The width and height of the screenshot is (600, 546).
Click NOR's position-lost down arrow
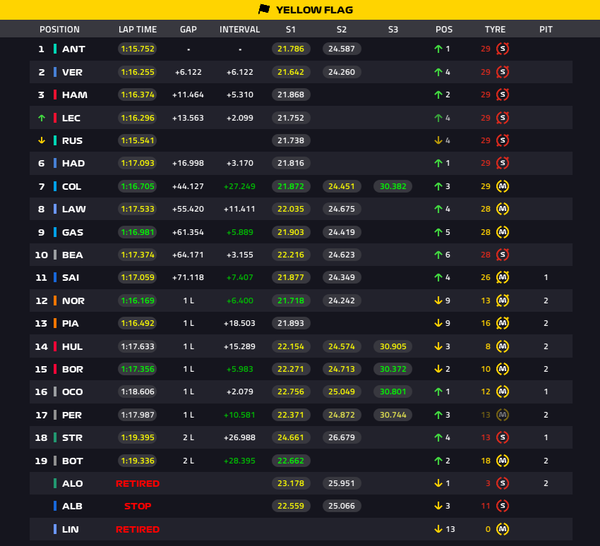pyautogui.click(x=439, y=301)
